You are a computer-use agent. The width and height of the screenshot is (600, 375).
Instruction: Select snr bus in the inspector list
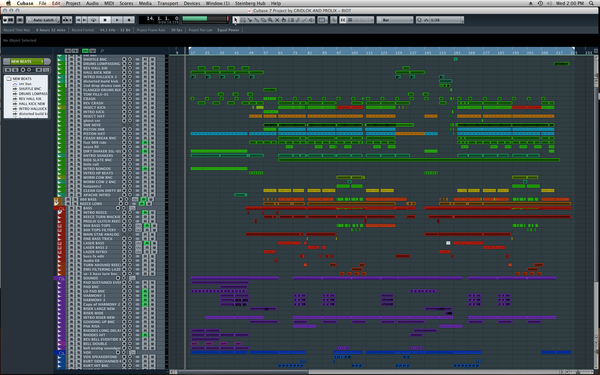(x=25, y=83)
